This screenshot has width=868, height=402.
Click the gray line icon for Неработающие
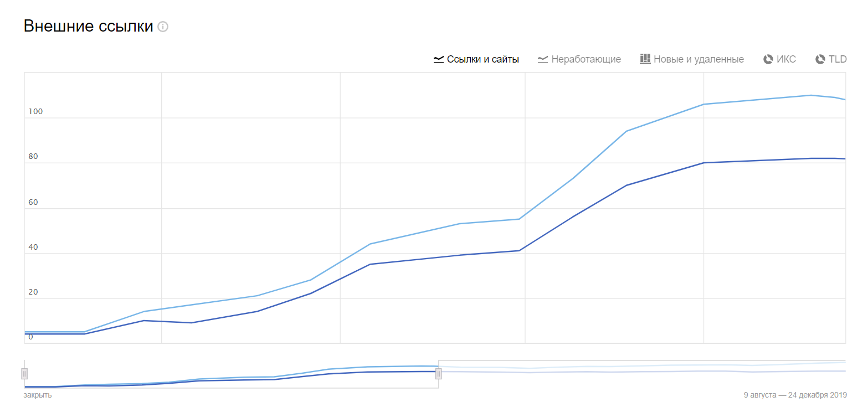pos(543,59)
